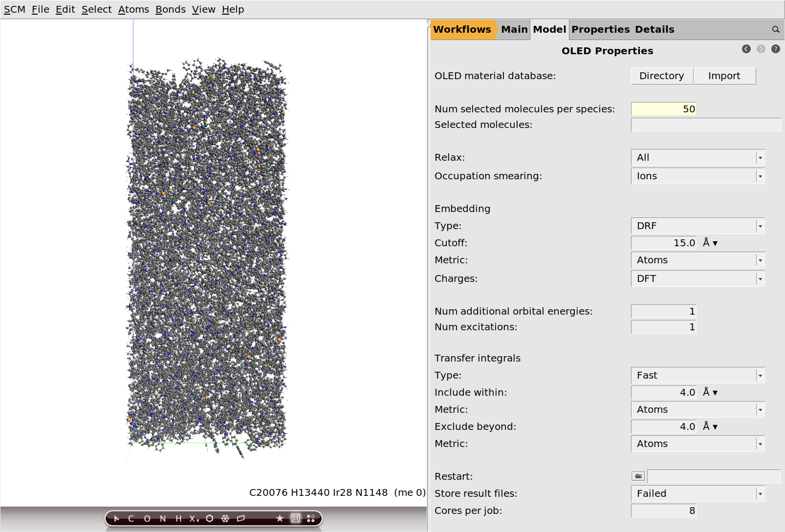Choose the Carbon atom tool
Viewport: 785px width, 532px height.
tap(131, 518)
